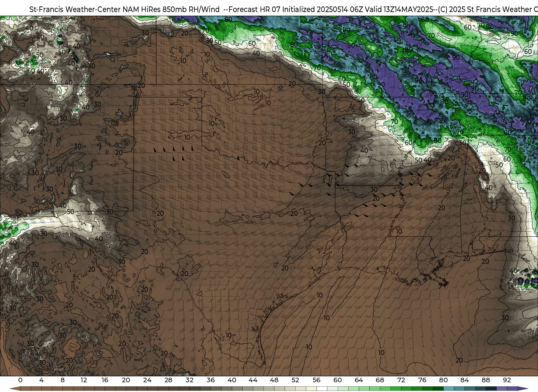Click the colorbar tick label '44'
This screenshot has width=538, height=392.
pos(253,380)
